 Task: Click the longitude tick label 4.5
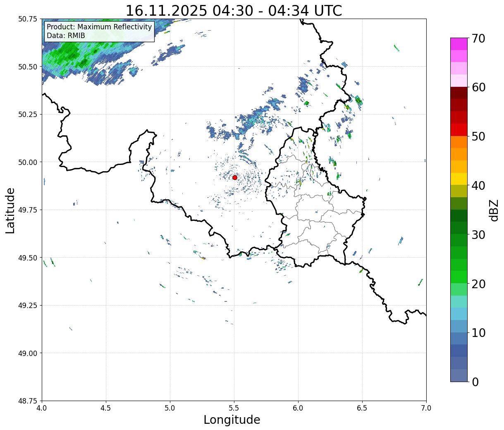[106, 408]
